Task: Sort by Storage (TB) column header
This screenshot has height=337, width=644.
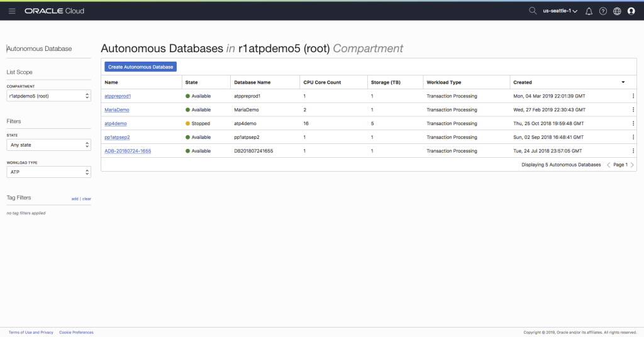Action: click(386, 82)
